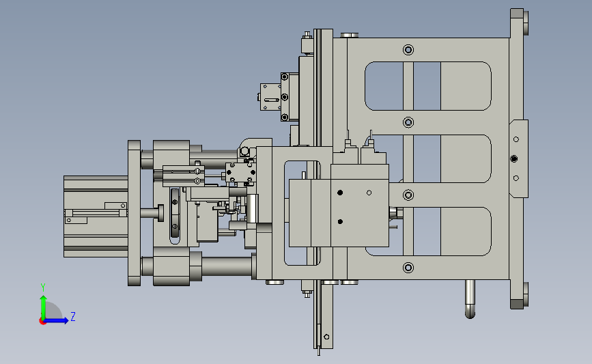
Task: Select the lower black hole on the central block
Action: click(340, 222)
